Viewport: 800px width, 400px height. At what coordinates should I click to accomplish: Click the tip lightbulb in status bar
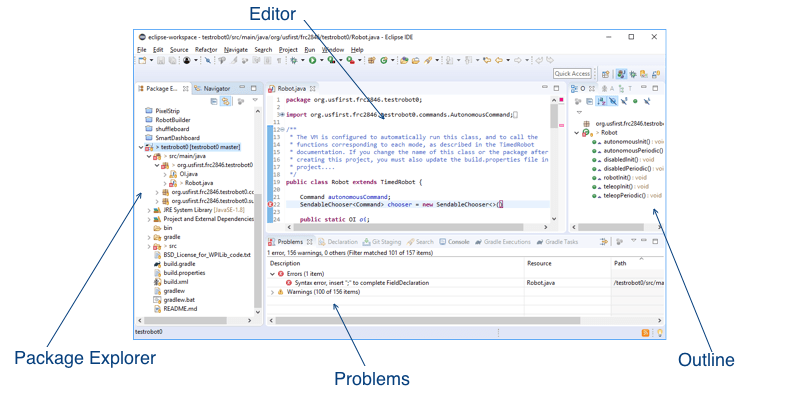pyautogui.click(x=659, y=332)
